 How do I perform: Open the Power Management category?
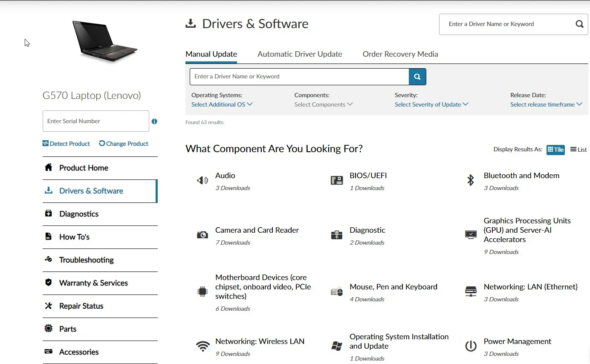pos(517,341)
